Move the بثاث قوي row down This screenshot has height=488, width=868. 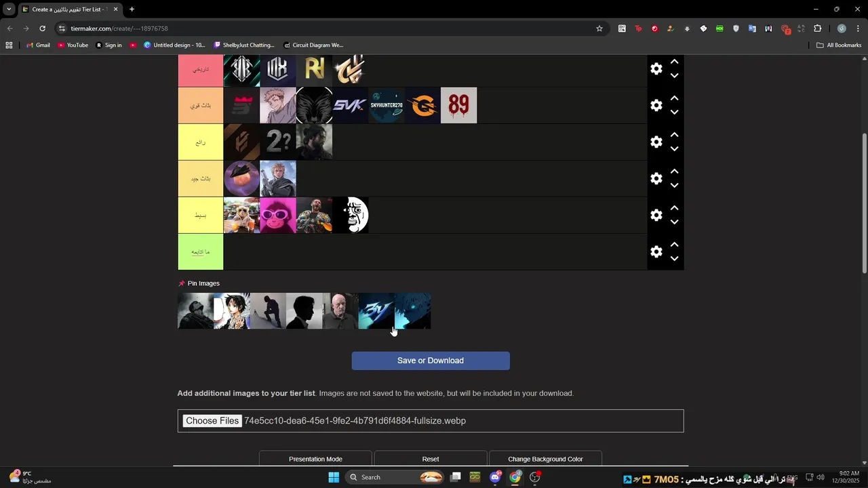(674, 113)
